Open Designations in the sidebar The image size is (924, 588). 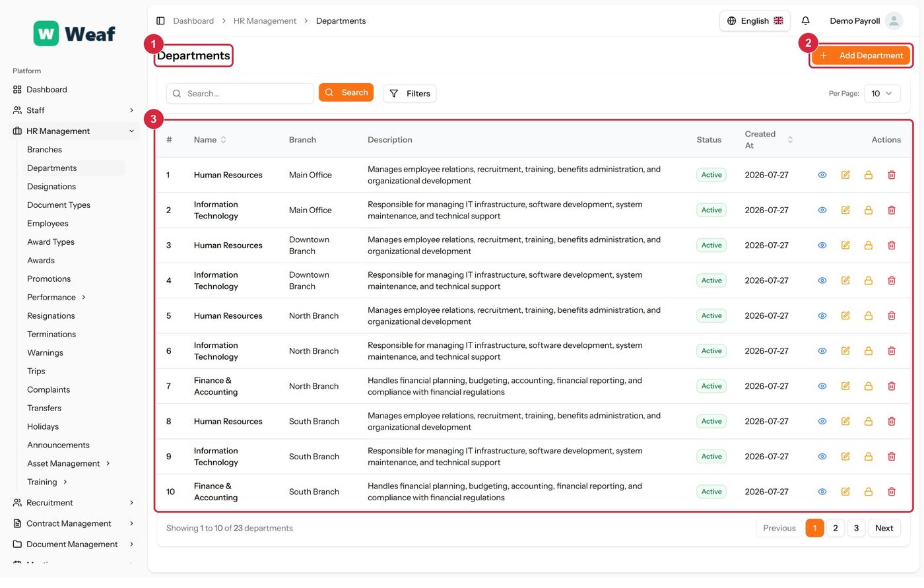coord(51,187)
